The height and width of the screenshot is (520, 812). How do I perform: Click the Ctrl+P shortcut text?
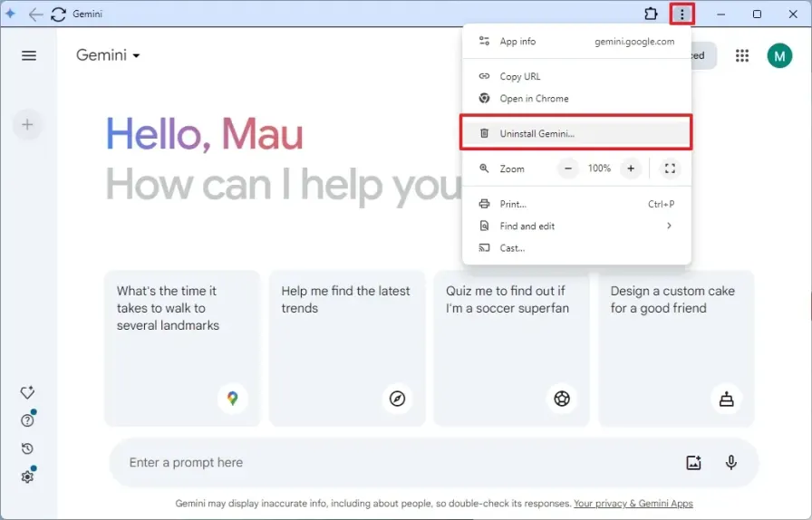coord(662,204)
